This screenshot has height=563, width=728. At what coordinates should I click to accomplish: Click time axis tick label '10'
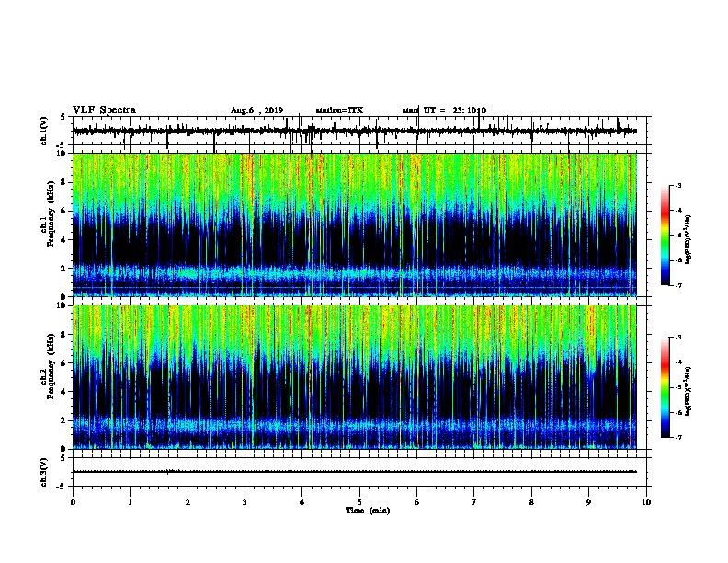(646, 502)
